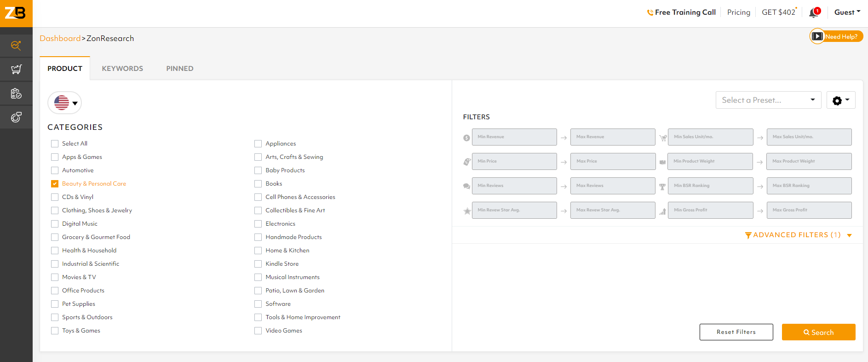
Task: Open the target coin sidebar icon
Action: click(x=16, y=117)
